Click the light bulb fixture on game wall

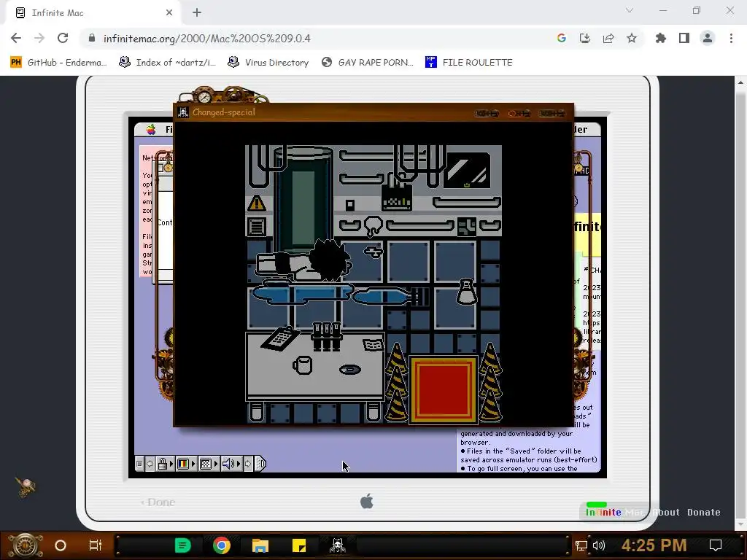coord(373,226)
